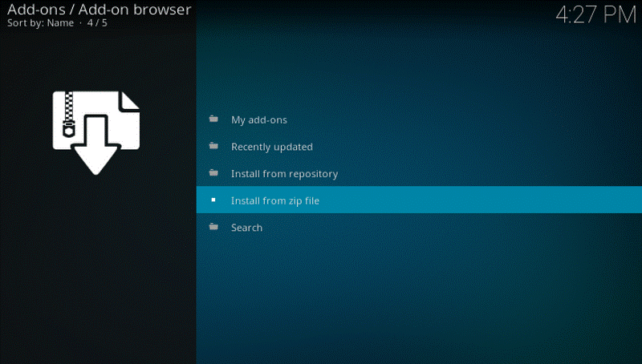Open the Recently updated list
Viewport: 642px width, 364px height.
point(271,147)
